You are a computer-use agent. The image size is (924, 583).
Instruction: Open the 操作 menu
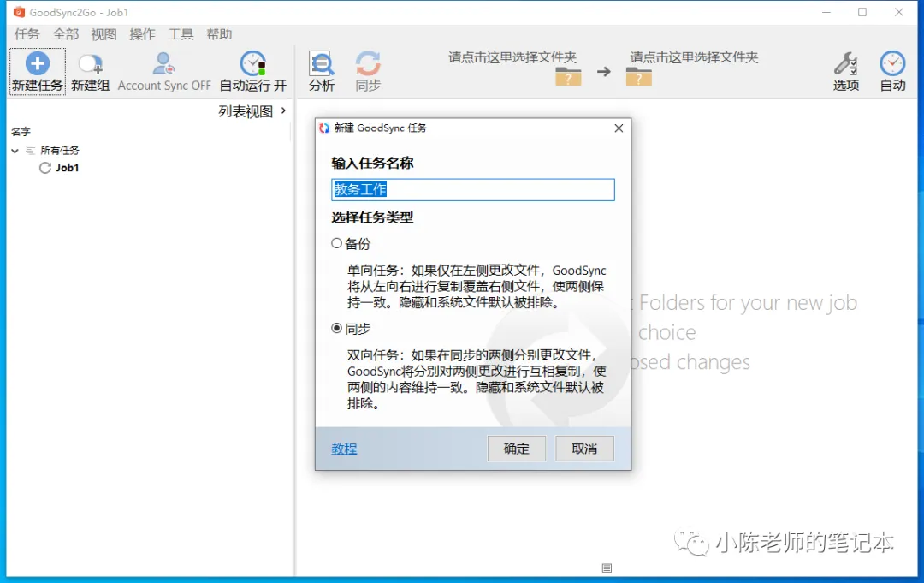tap(142, 34)
